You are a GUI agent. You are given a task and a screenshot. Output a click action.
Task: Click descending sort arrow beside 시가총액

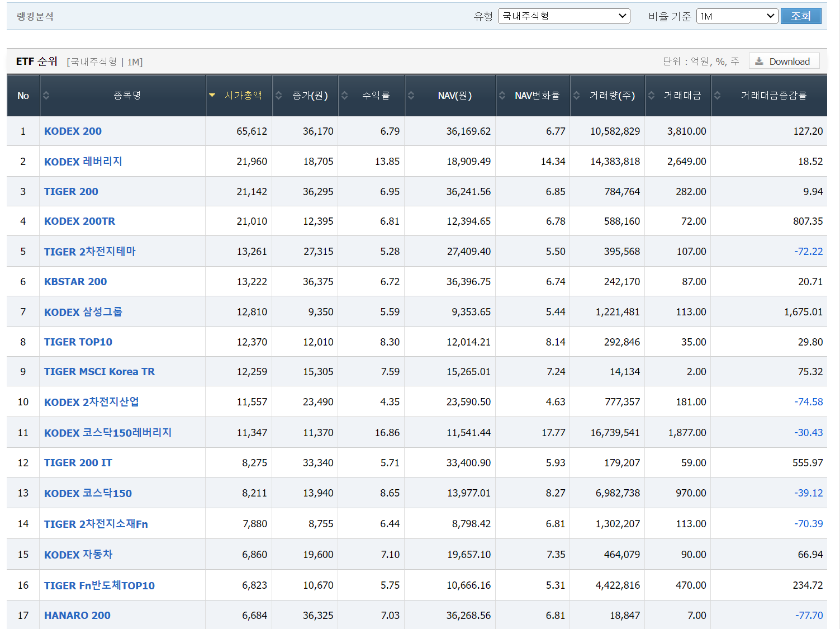[x=212, y=96]
